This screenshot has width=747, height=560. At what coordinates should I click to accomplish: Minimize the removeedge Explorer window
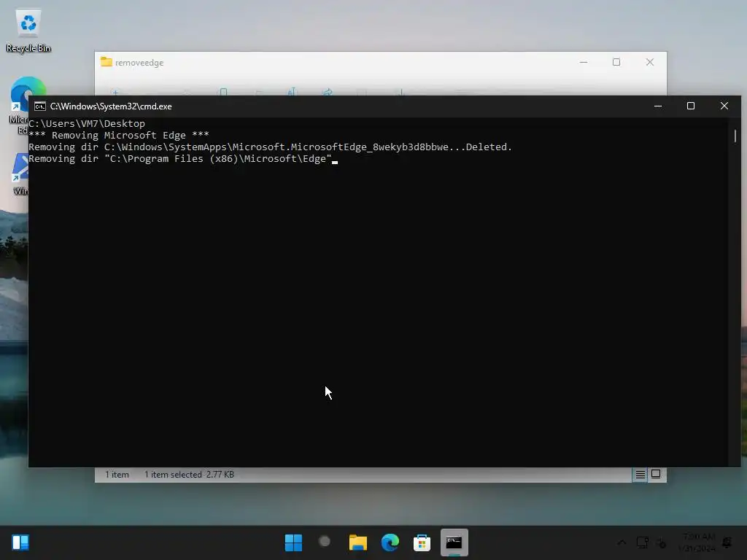584,63
